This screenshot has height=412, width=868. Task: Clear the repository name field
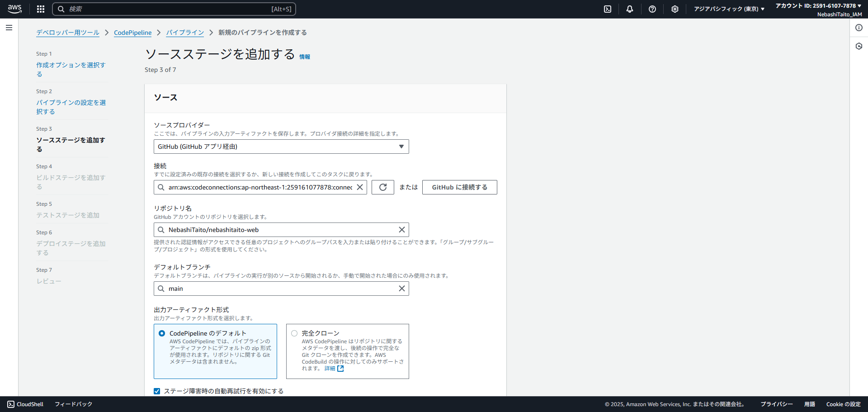pos(402,230)
